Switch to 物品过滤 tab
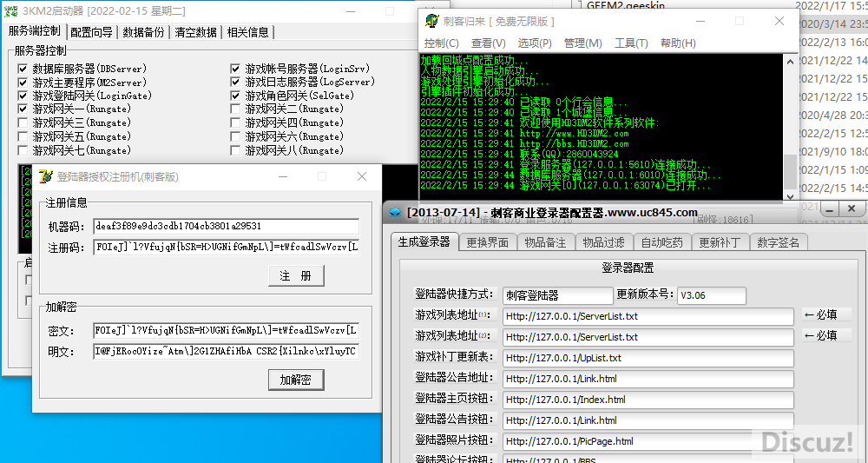 [603, 242]
